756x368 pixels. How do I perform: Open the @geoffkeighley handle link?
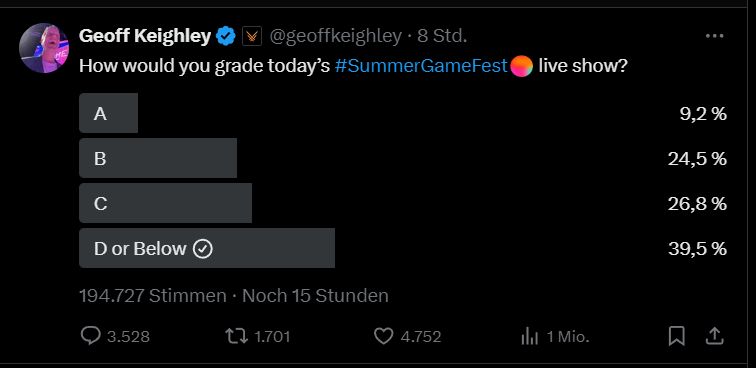point(335,36)
